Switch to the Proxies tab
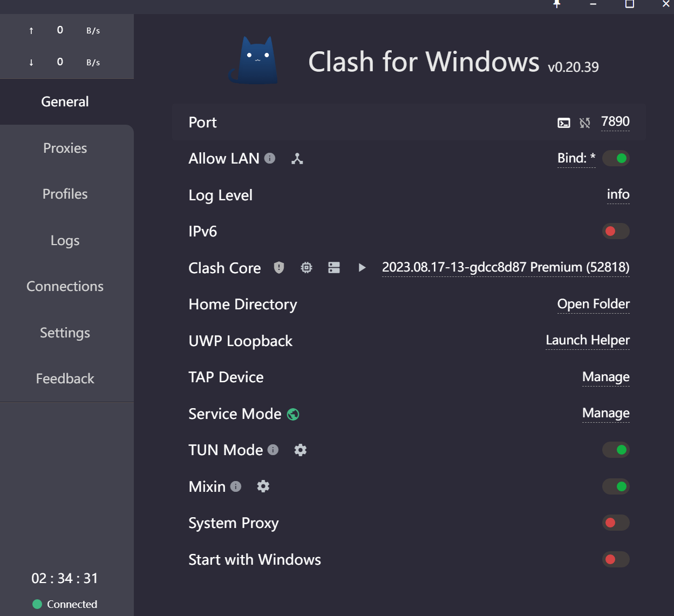 (x=65, y=148)
